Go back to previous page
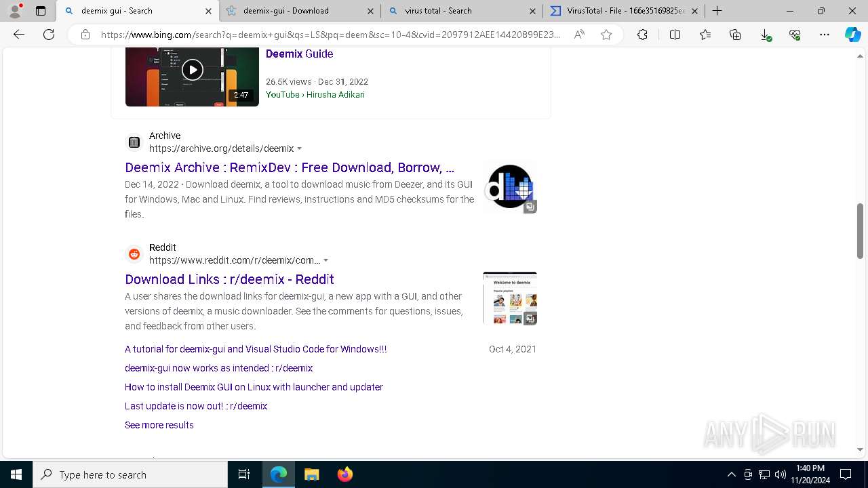This screenshot has height=488, width=868. (x=19, y=35)
